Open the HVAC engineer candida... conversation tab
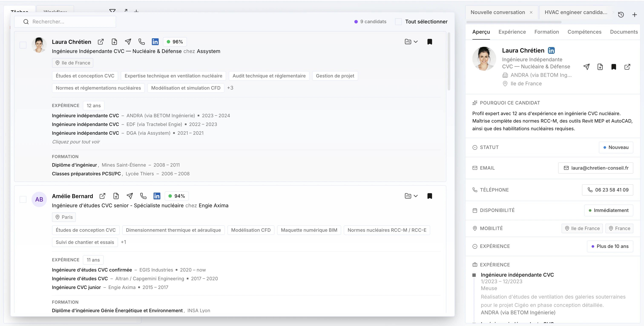Screen dimensions: 644x326 (x=576, y=13)
